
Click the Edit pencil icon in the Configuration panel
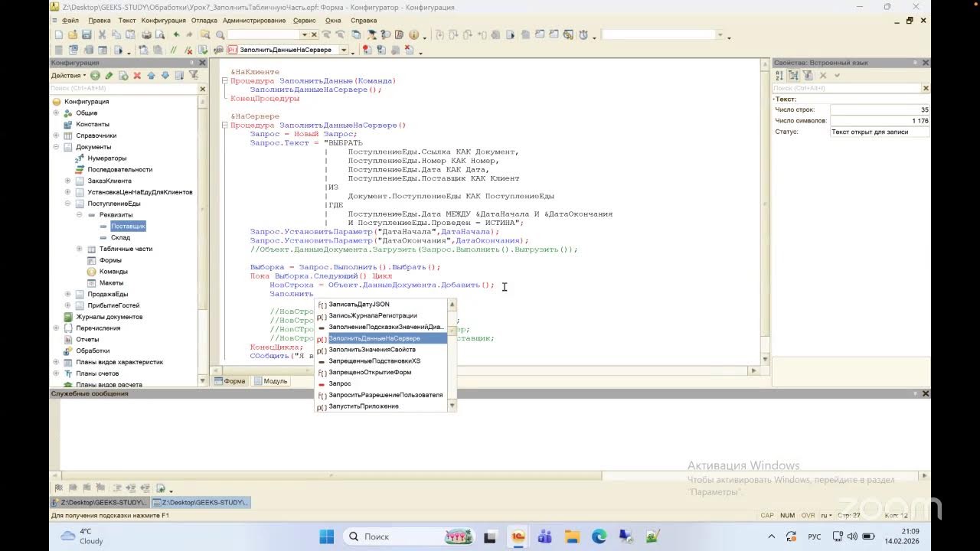(109, 75)
